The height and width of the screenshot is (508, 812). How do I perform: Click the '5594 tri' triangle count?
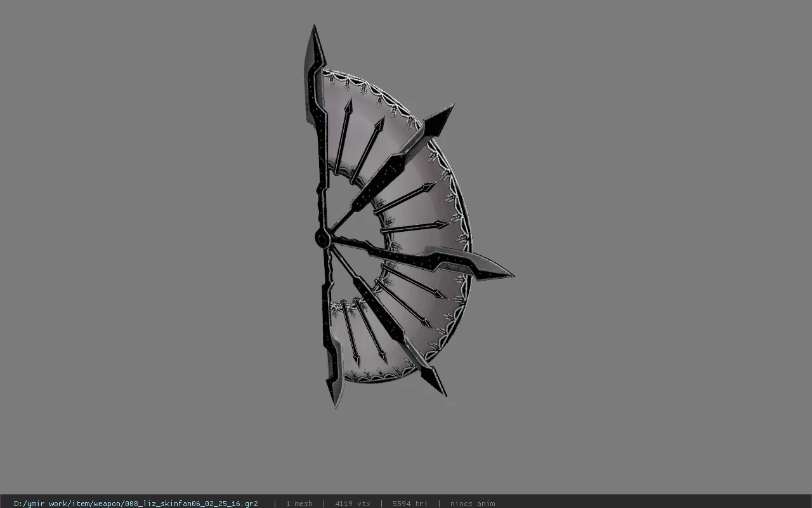pos(410,504)
